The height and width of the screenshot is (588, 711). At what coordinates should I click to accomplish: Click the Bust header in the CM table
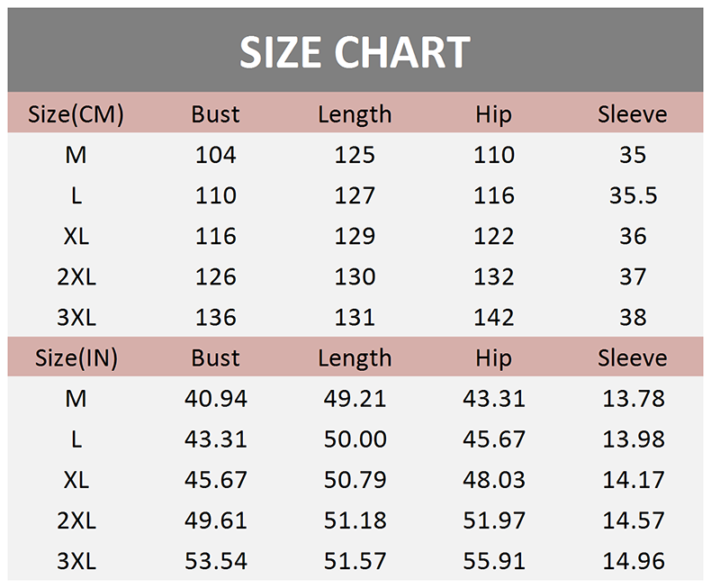(x=215, y=114)
